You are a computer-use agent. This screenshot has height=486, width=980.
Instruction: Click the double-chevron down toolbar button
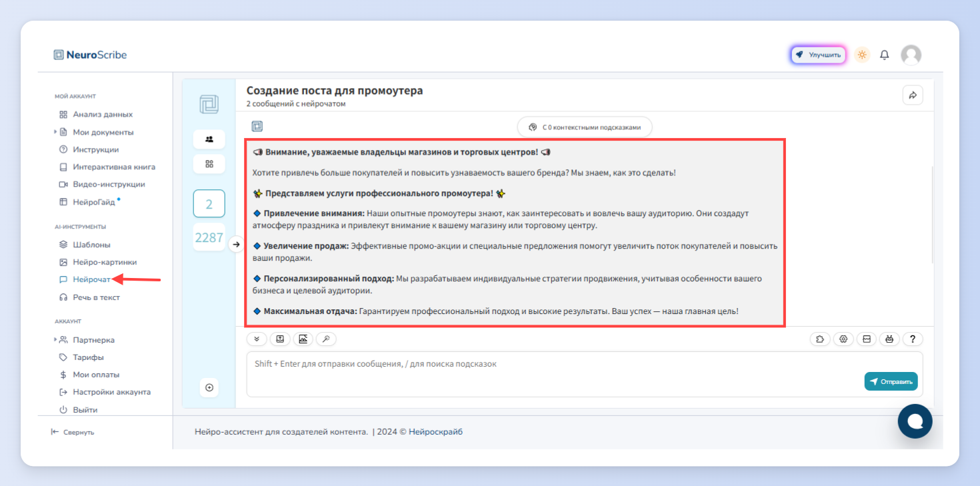(257, 339)
